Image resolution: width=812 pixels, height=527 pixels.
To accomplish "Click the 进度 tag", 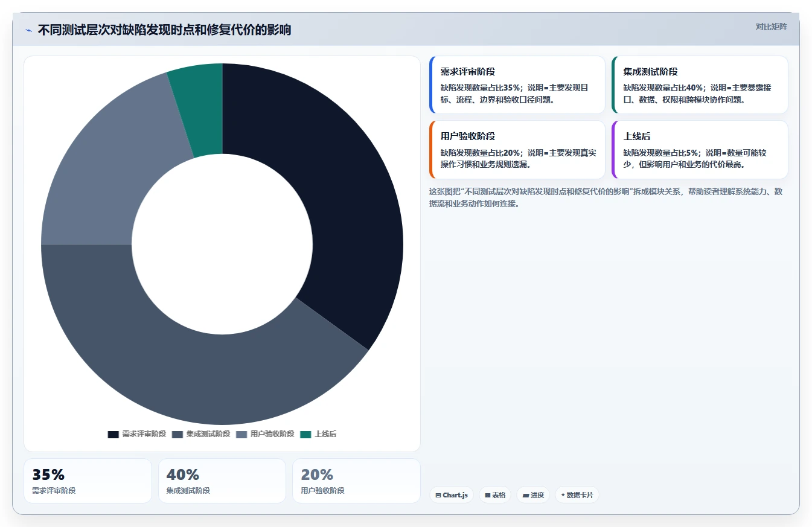I will click(x=533, y=495).
